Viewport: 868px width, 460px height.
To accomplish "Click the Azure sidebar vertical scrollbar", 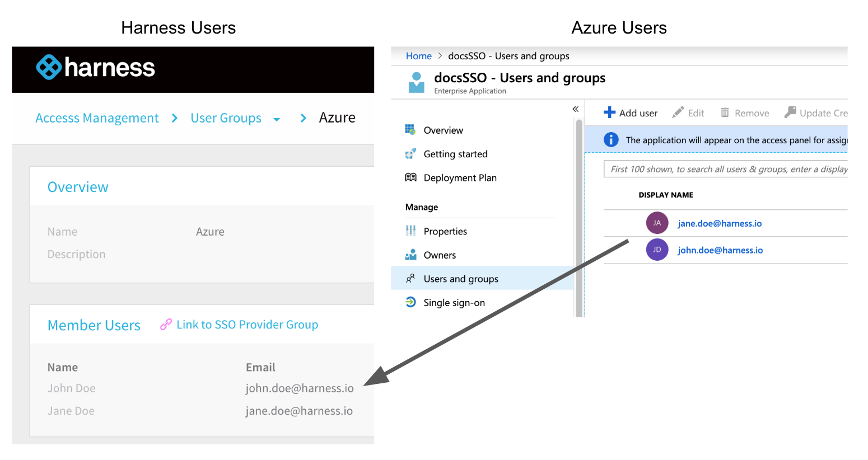I will (579, 218).
